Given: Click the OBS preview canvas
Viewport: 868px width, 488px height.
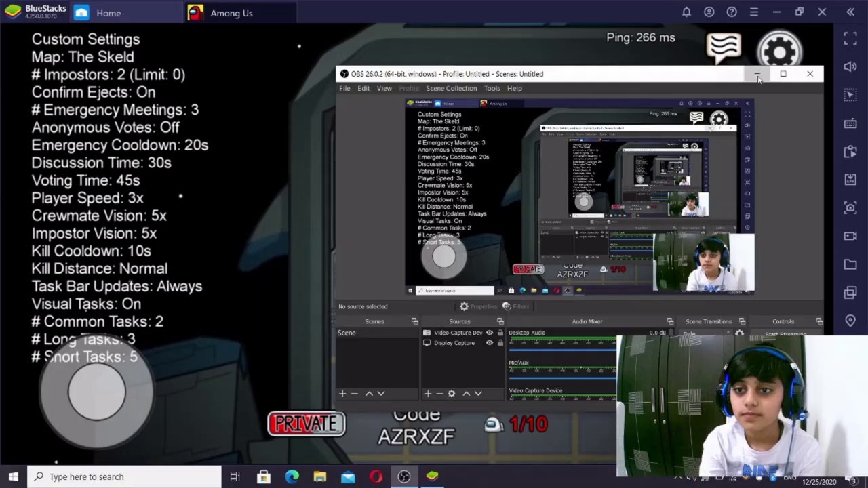Looking at the screenshot, I should 580,197.
